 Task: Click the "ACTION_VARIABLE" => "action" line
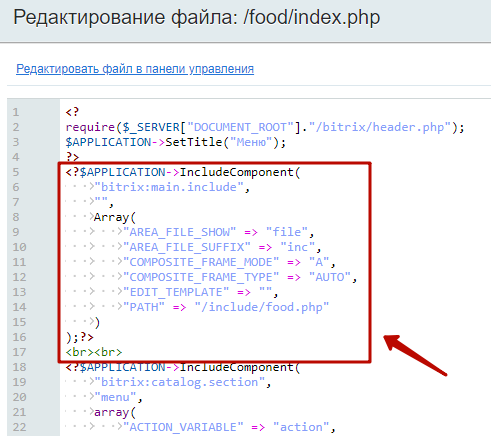tap(229, 427)
